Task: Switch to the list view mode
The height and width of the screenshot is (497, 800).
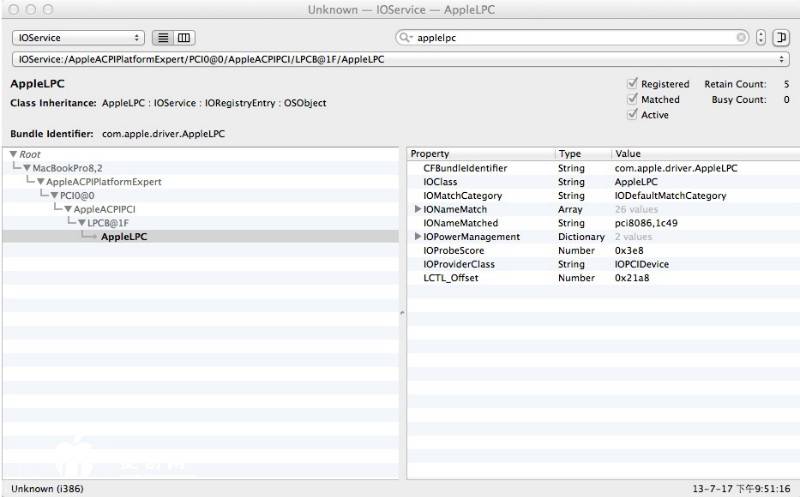Action: [163, 38]
